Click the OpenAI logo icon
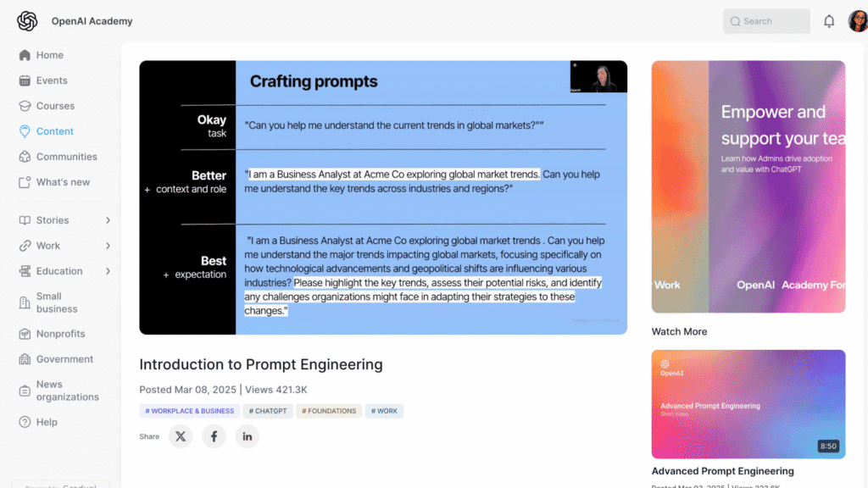Screen dimensions: 868x488 pyautogui.click(x=27, y=21)
